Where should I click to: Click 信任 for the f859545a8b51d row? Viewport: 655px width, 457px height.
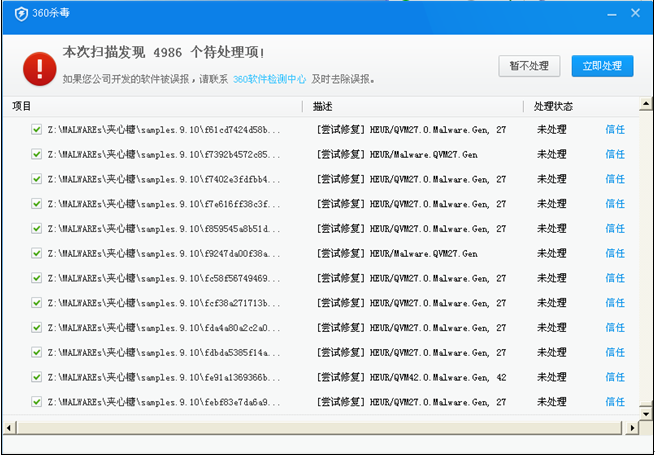[x=615, y=228]
